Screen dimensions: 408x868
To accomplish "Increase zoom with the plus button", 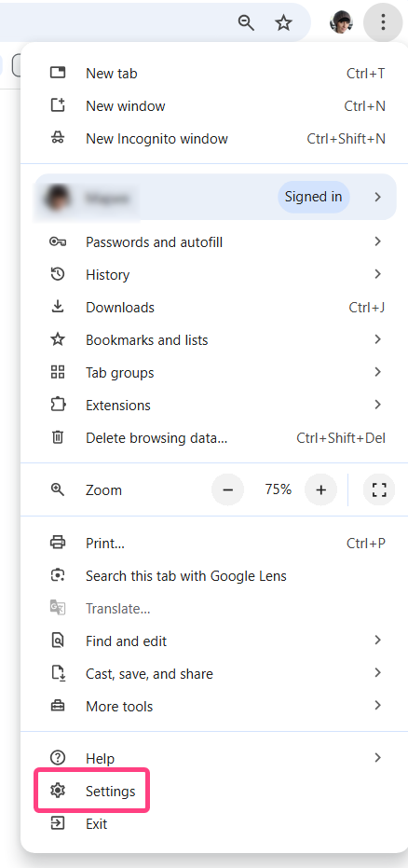I will 321,489.
